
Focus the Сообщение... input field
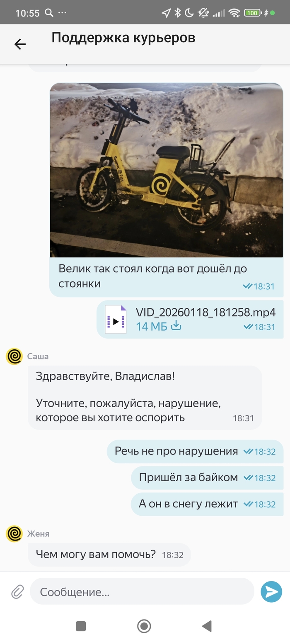click(x=142, y=592)
